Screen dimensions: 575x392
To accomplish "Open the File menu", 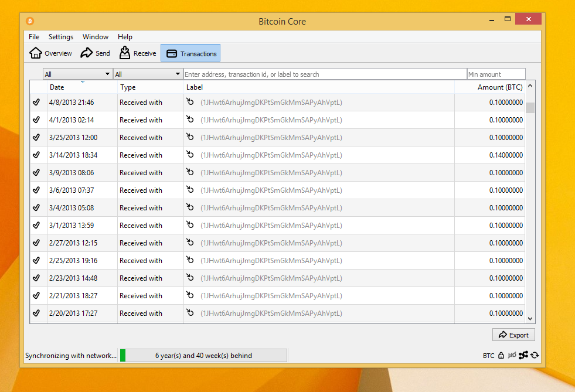I will [x=34, y=37].
